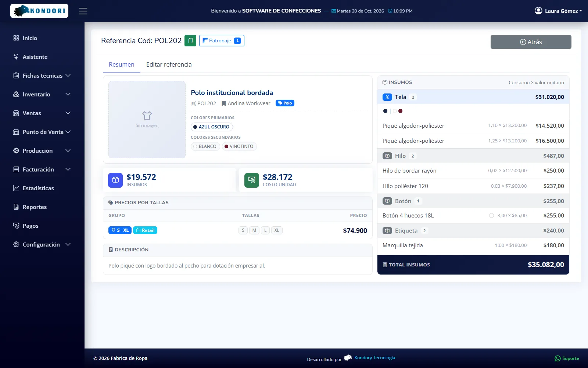Image resolution: width=588 pixels, height=368 pixels.
Task: Expand the Inventario submenu chevron
Action: pyautogui.click(x=68, y=94)
